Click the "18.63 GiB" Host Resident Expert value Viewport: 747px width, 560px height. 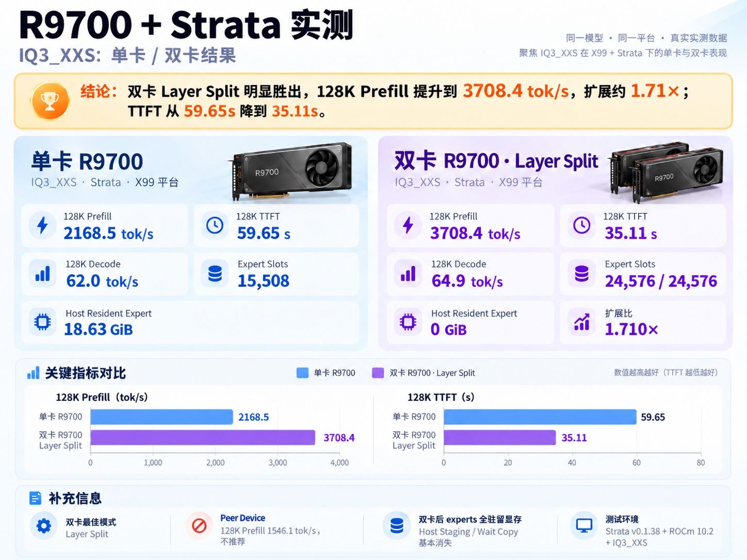[x=99, y=329]
